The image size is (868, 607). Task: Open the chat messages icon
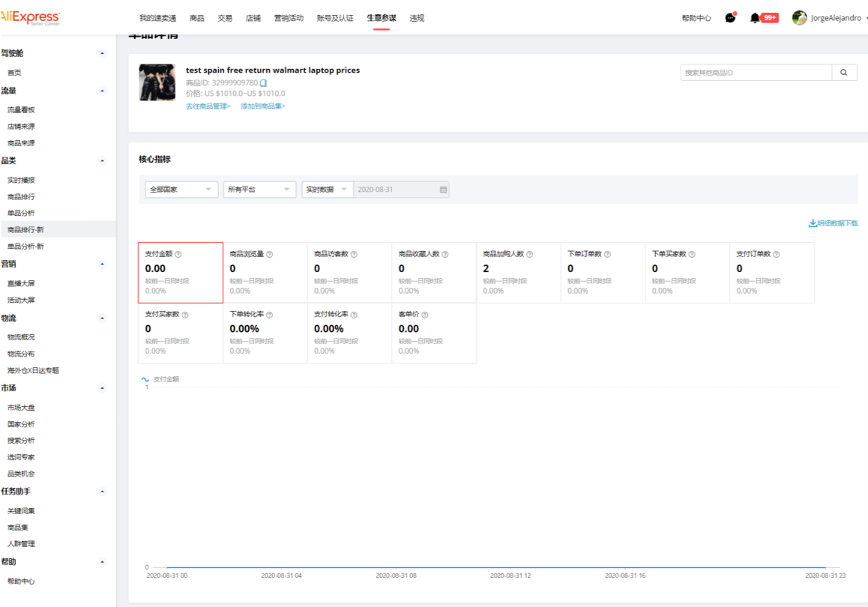click(x=731, y=18)
